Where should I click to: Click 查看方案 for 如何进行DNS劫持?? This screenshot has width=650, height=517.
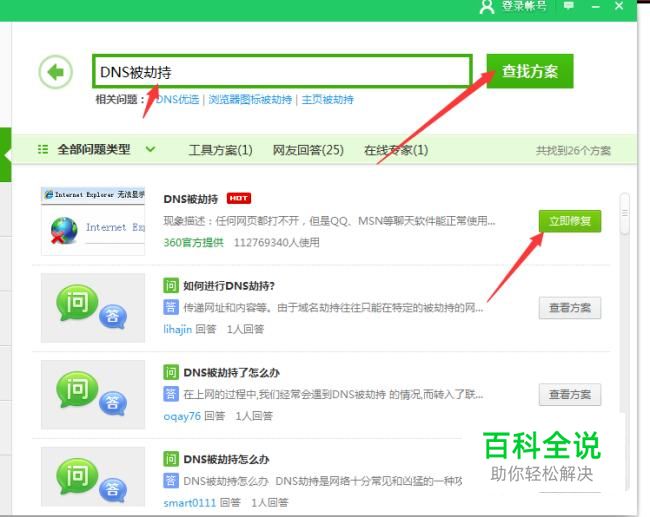[570, 308]
